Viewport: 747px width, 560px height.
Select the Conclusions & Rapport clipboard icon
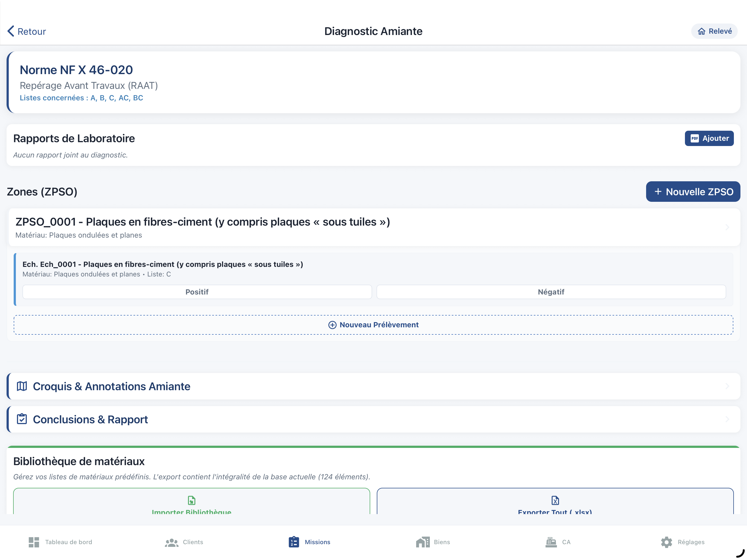tap(22, 419)
